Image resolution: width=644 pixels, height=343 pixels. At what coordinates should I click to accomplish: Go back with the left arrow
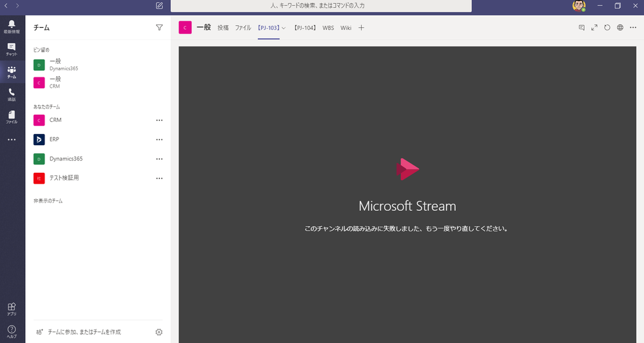point(6,6)
